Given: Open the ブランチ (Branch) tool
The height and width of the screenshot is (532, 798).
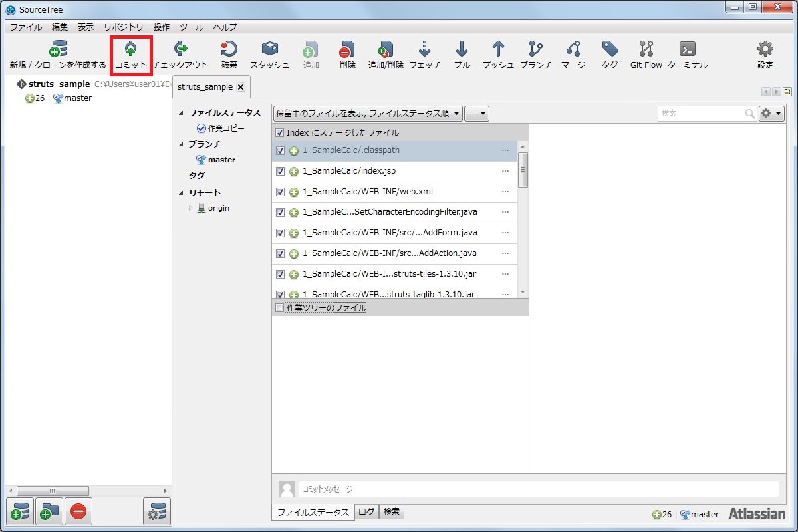Looking at the screenshot, I should pyautogui.click(x=535, y=55).
